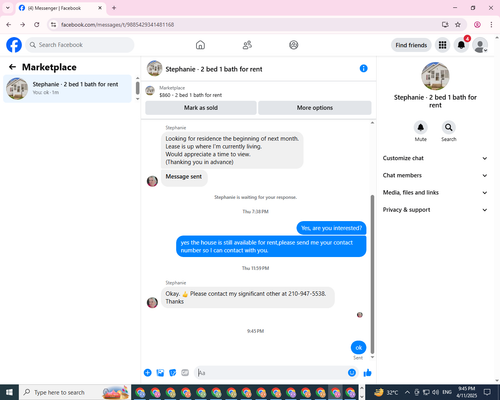The width and height of the screenshot is (500, 400).
Task: Open Chrome's three-dot menu
Action: (491, 25)
